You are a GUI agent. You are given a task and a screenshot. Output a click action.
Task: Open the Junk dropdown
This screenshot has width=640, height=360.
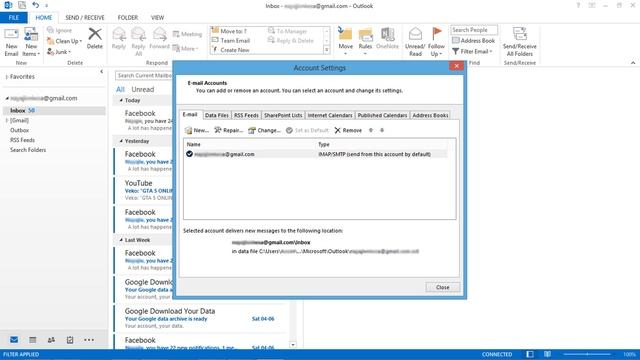59,52
